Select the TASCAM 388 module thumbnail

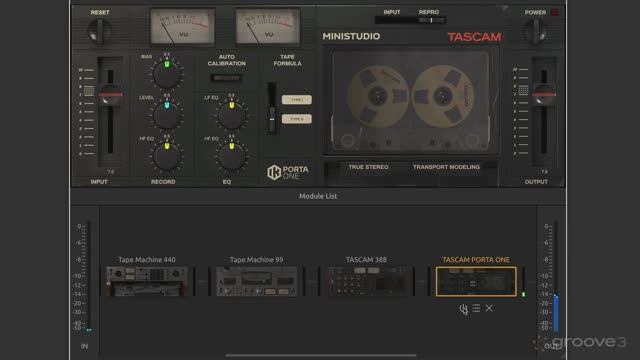[367, 281]
